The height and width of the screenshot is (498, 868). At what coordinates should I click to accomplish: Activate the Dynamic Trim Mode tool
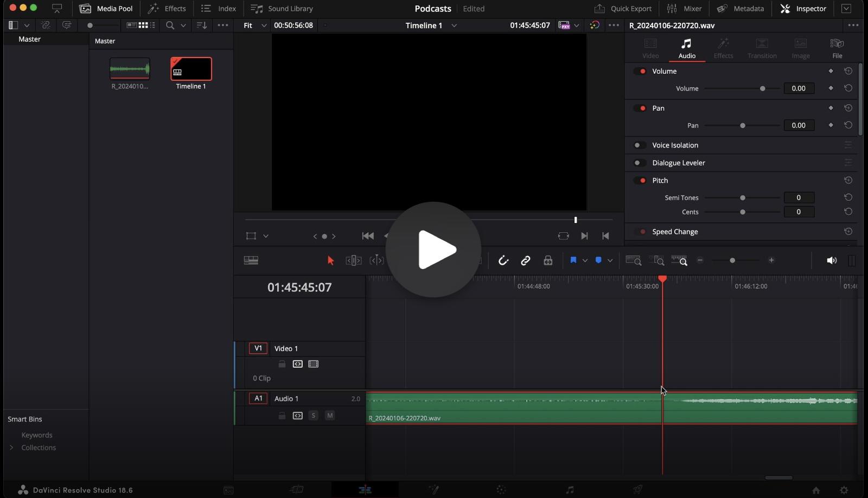[376, 260]
